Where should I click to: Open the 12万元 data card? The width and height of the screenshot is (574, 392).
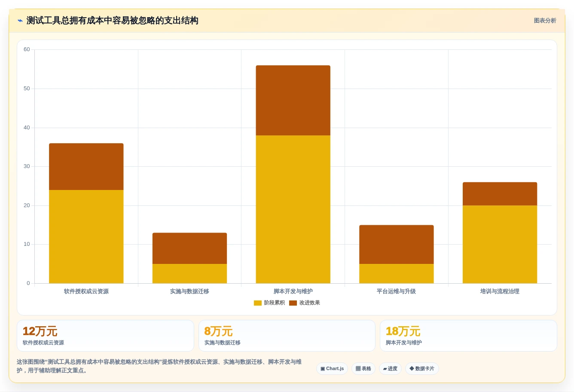point(105,336)
